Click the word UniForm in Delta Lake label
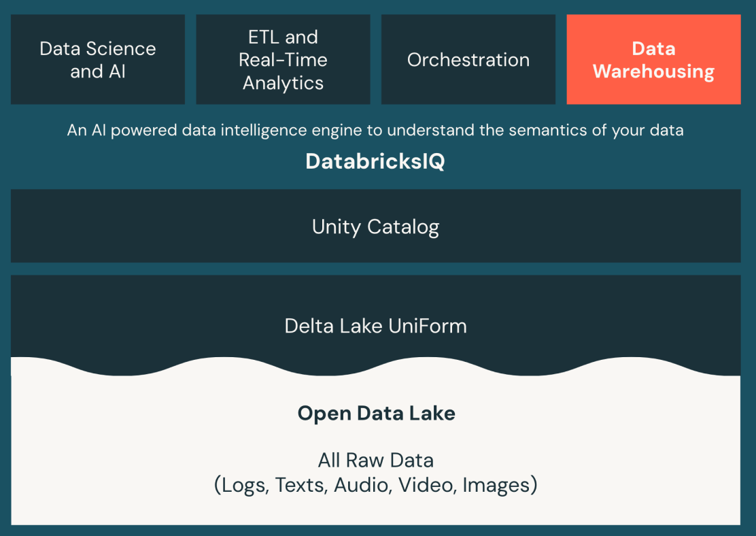 tap(428, 326)
